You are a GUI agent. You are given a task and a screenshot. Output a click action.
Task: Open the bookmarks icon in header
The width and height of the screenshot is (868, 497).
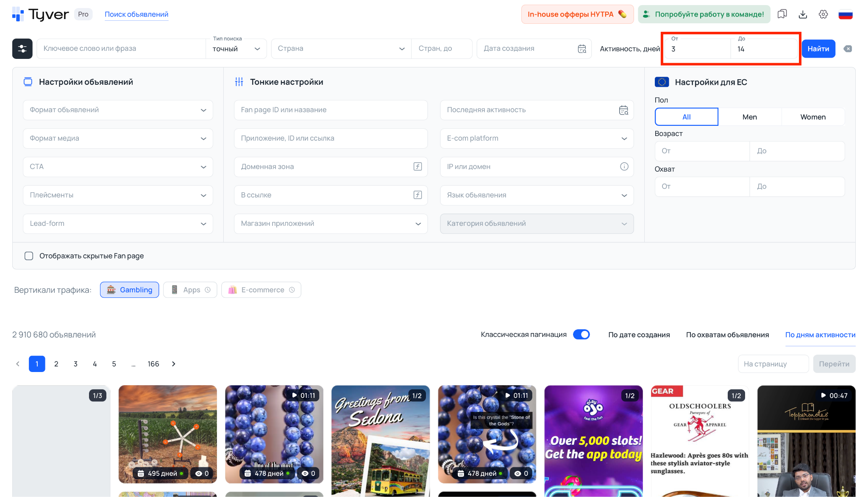pos(782,14)
